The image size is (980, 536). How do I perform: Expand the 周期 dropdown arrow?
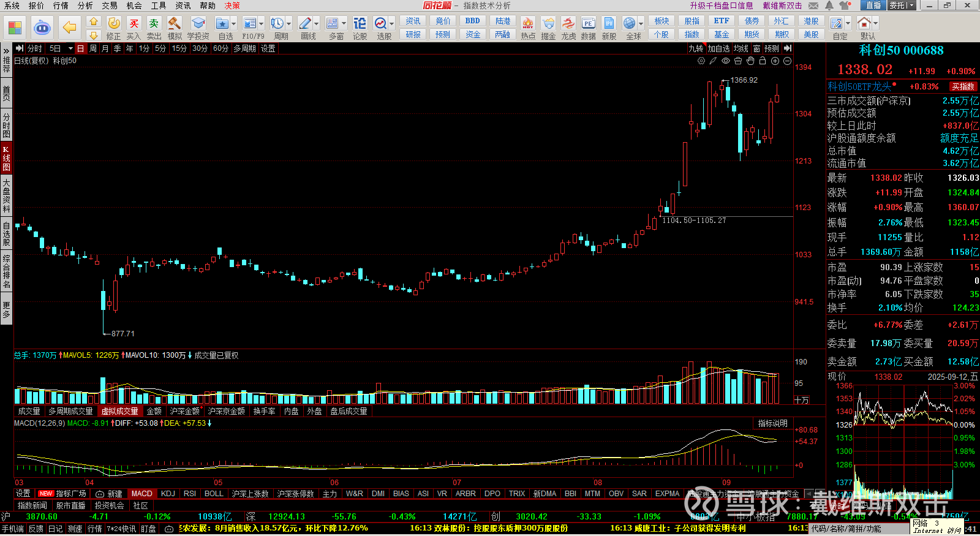point(289,24)
